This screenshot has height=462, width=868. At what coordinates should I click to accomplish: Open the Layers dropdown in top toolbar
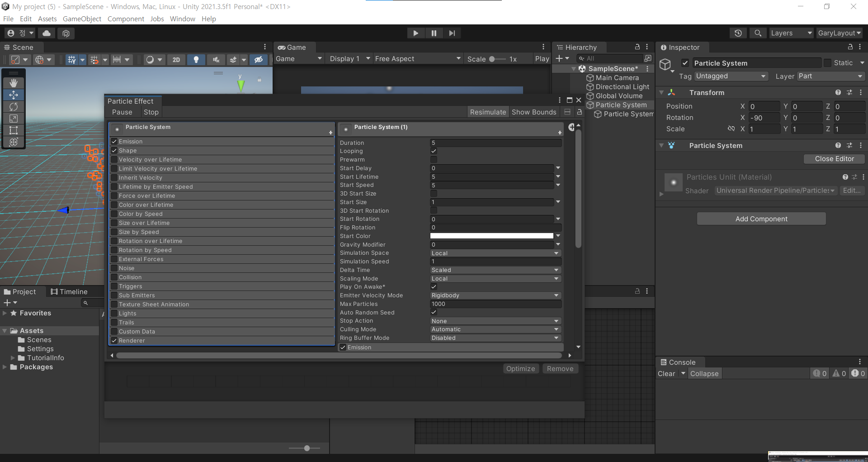point(791,33)
